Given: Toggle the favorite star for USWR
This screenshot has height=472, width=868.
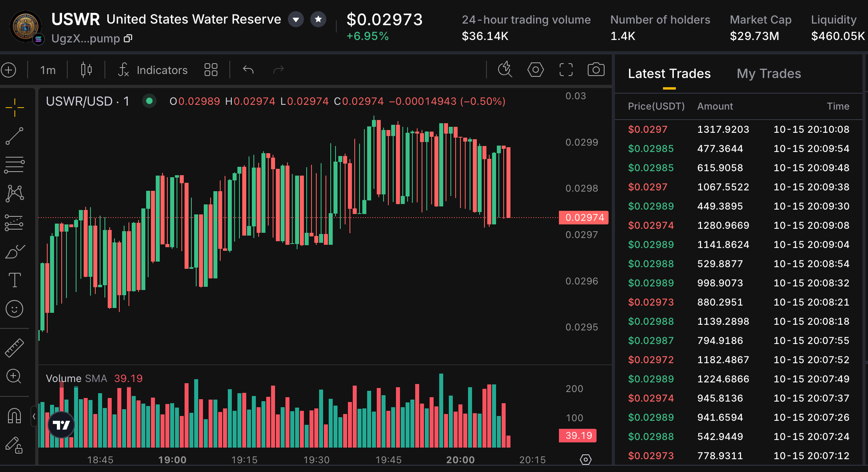Looking at the screenshot, I should click(x=318, y=19).
